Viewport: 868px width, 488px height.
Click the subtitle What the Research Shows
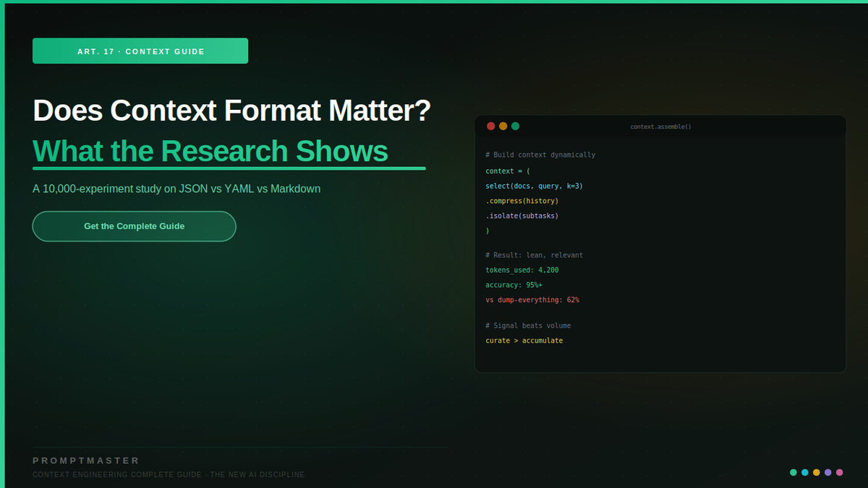tap(210, 151)
